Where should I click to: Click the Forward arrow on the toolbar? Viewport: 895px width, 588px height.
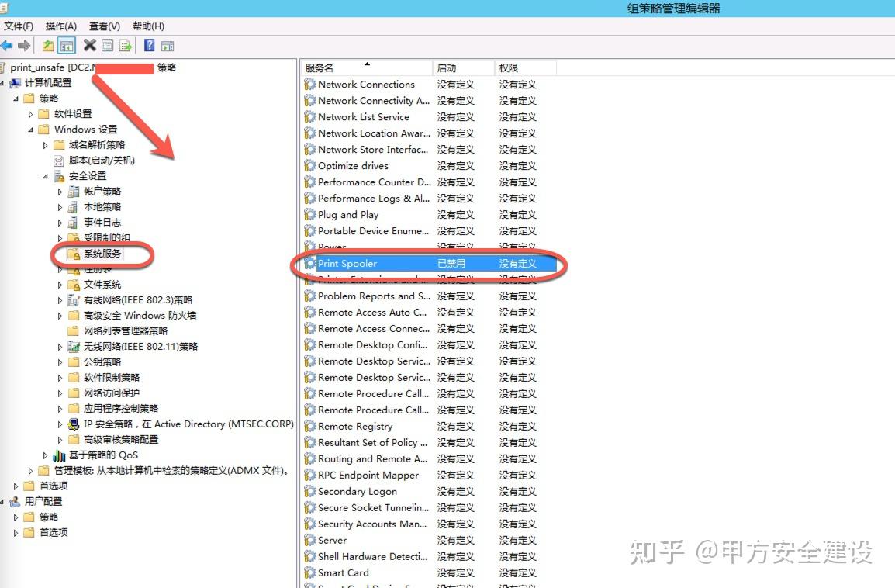pyautogui.click(x=23, y=45)
